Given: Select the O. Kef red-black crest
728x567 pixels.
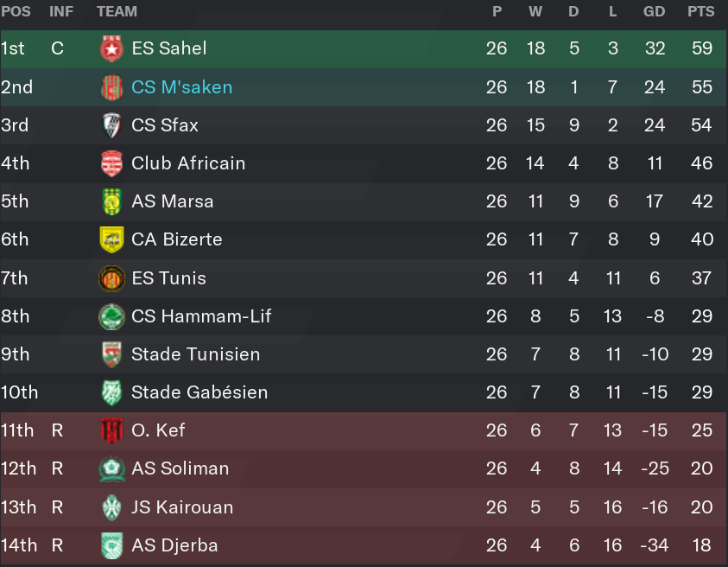Looking at the screenshot, I should click(111, 430).
